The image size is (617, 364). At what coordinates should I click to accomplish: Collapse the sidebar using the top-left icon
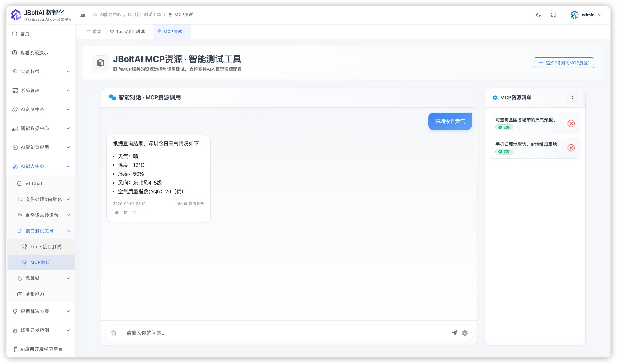82,15
